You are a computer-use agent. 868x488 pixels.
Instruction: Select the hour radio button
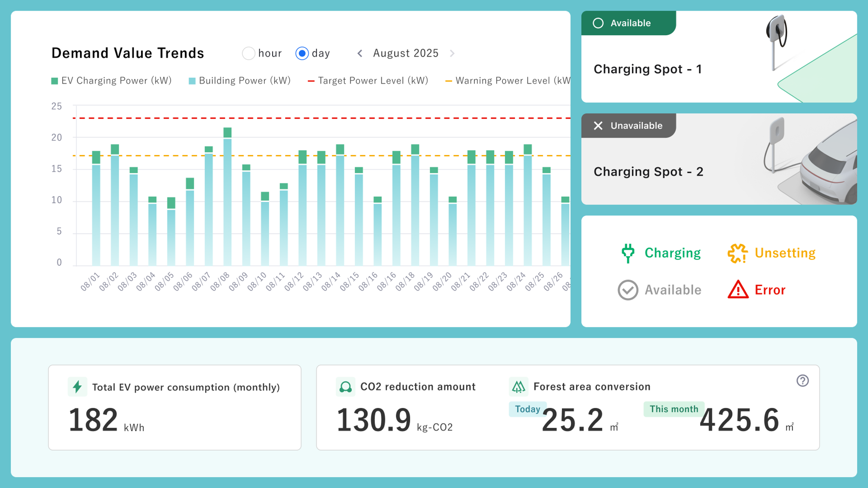pos(249,53)
